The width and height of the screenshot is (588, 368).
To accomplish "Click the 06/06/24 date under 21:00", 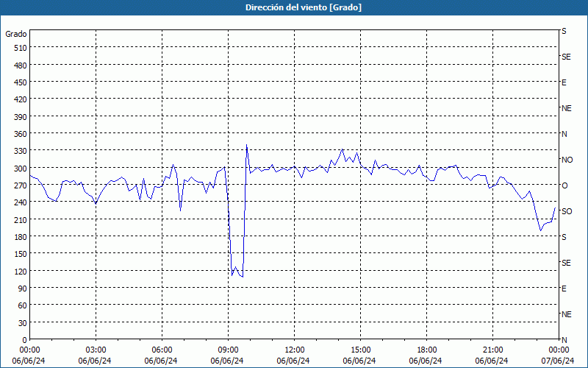I will pos(492,361).
